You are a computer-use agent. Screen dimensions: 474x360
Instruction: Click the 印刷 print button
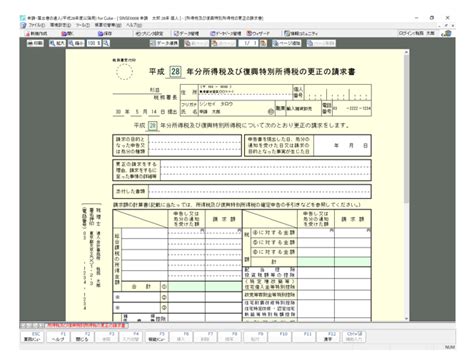tap(35, 43)
